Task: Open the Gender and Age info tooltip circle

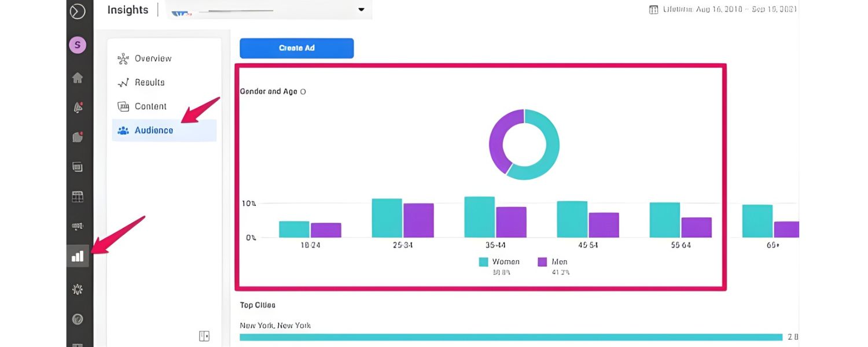Action: point(303,91)
